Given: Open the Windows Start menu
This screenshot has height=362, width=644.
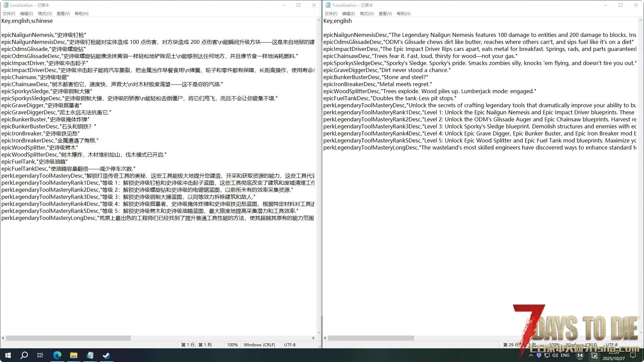Looking at the screenshot, I should tap(8, 355).
